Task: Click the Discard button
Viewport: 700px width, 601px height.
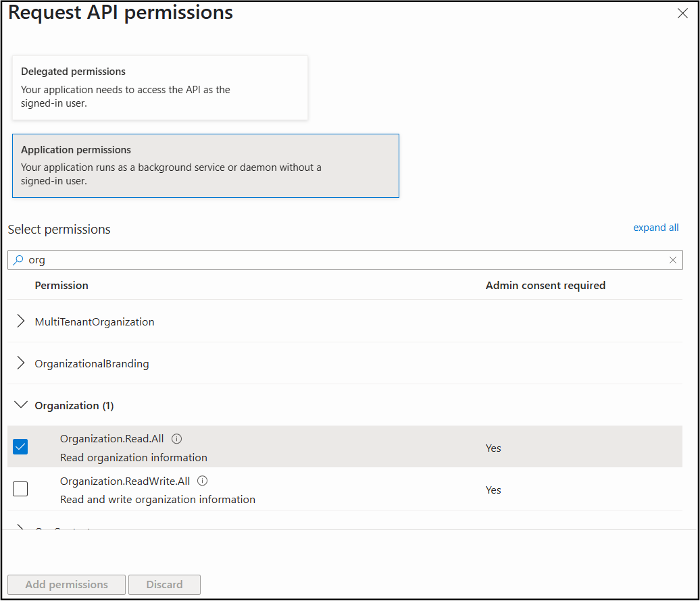Action: pyautogui.click(x=164, y=585)
